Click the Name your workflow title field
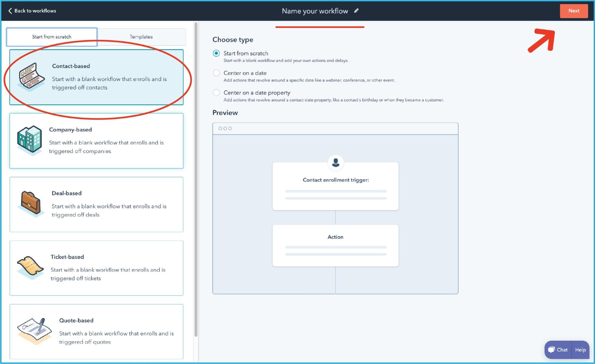 point(315,11)
